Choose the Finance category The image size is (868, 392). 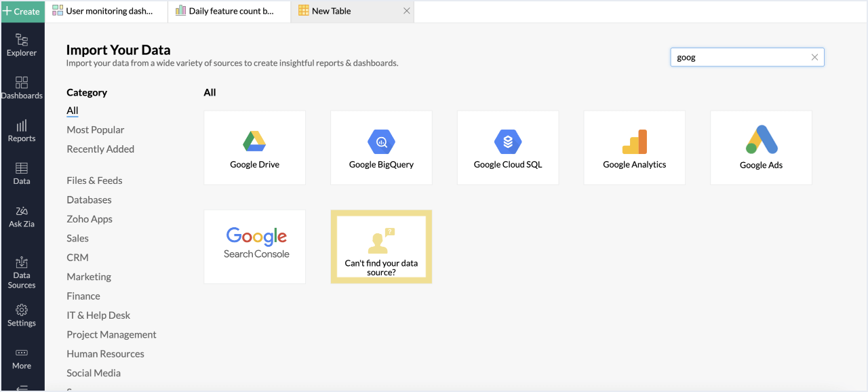(x=83, y=296)
